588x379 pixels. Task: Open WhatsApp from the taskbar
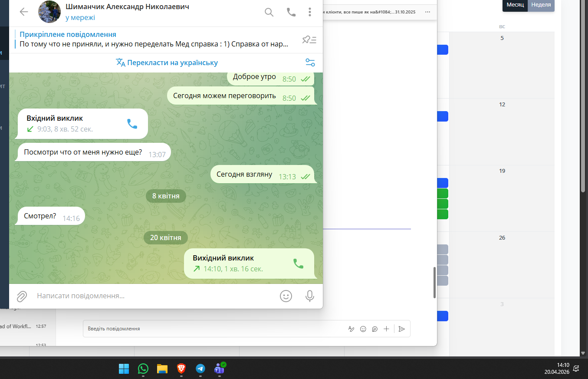pyautogui.click(x=143, y=369)
